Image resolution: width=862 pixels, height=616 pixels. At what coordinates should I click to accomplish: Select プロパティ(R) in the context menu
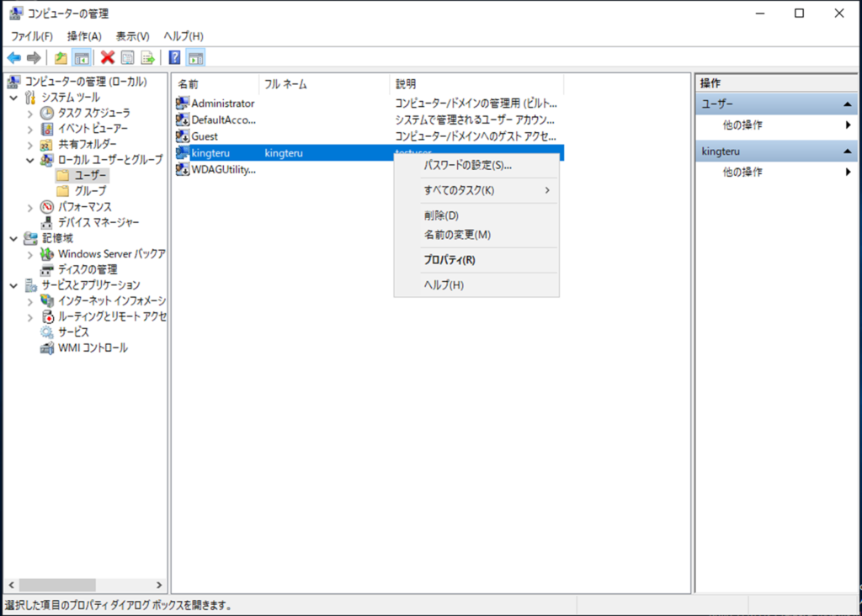tap(449, 260)
